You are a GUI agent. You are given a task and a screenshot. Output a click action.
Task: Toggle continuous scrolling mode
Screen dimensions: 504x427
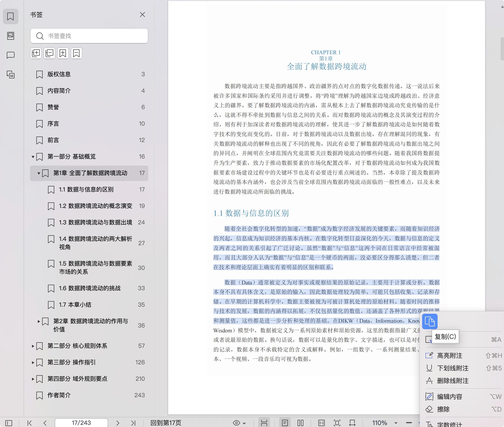click(x=264, y=423)
